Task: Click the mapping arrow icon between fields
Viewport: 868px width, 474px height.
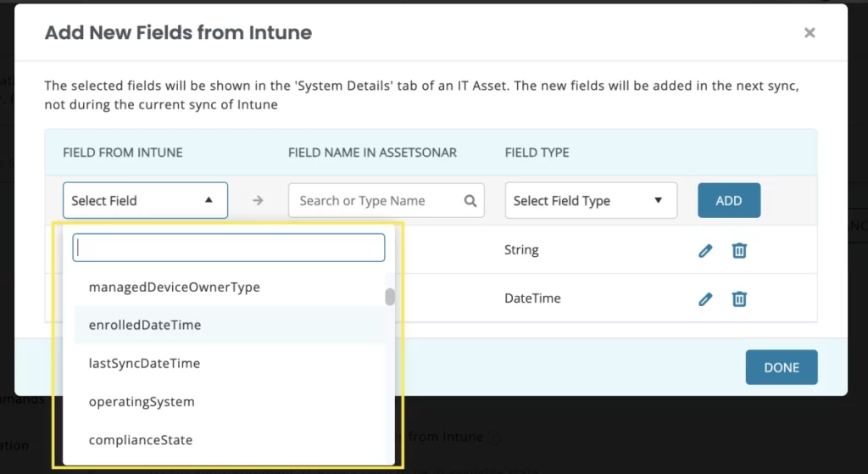Action: coord(259,201)
